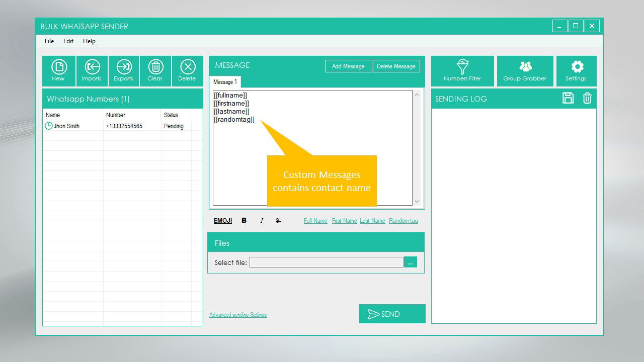Maximize the Bulk Whatsapp Sender window

coord(576,26)
